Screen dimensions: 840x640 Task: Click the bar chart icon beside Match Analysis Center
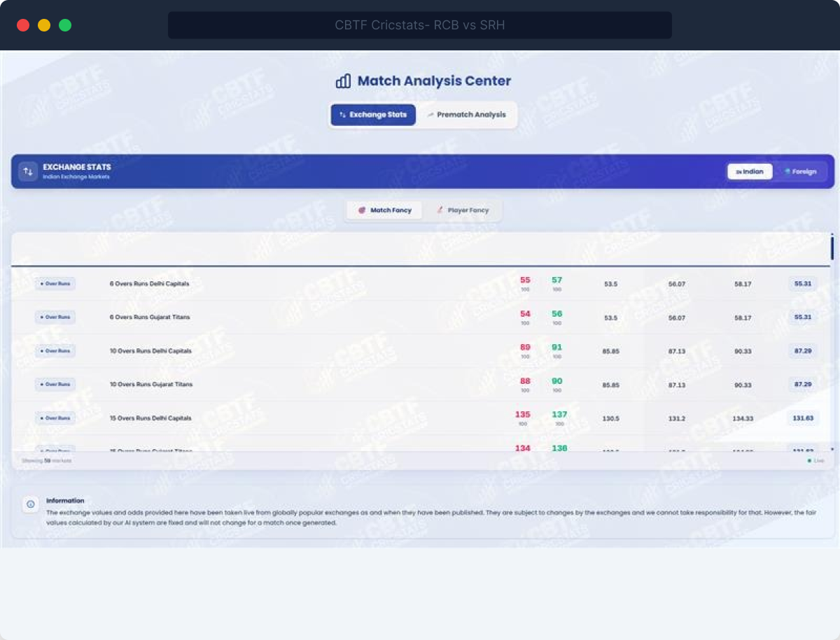tap(343, 81)
